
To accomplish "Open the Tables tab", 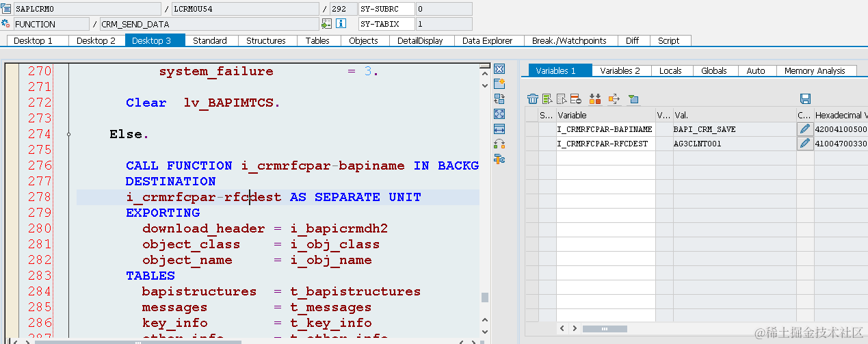I will [317, 40].
